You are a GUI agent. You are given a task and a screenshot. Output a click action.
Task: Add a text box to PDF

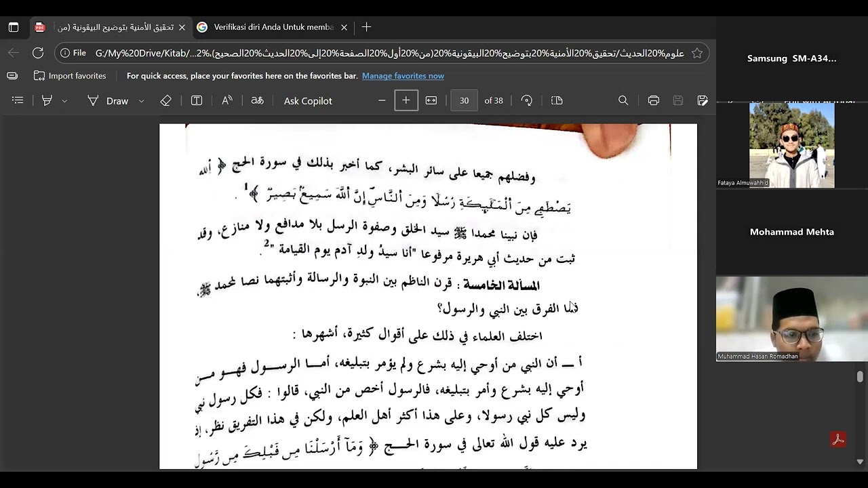[197, 100]
